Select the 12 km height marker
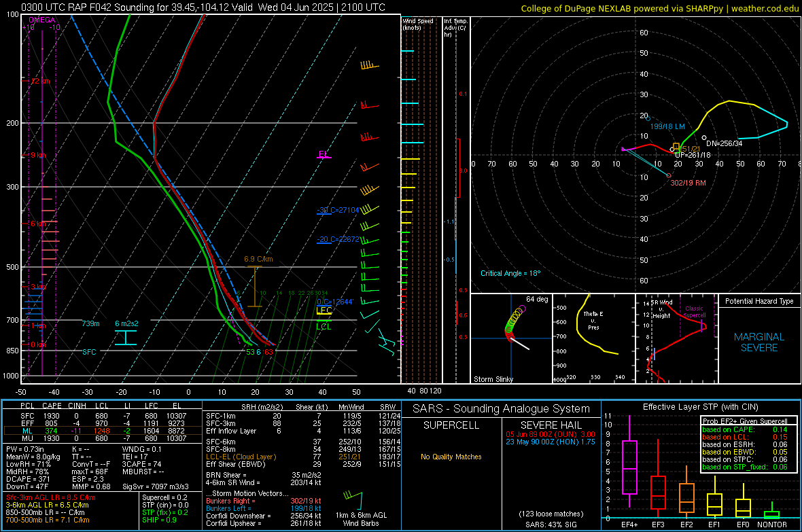The height and width of the screenshot is (532, 802). click(39, 82)
